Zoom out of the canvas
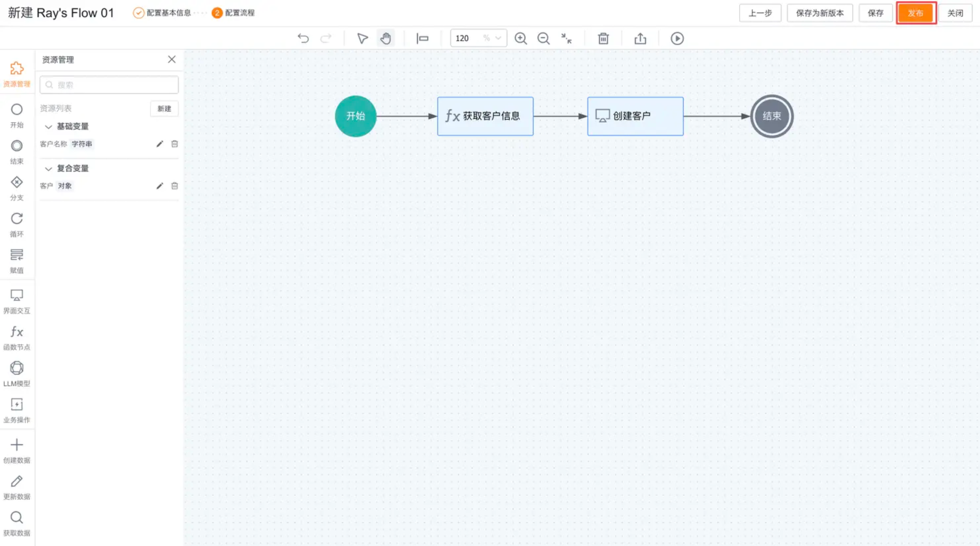Image resolution: width=980 pixels, height=546 pixels. coord(543,38)
